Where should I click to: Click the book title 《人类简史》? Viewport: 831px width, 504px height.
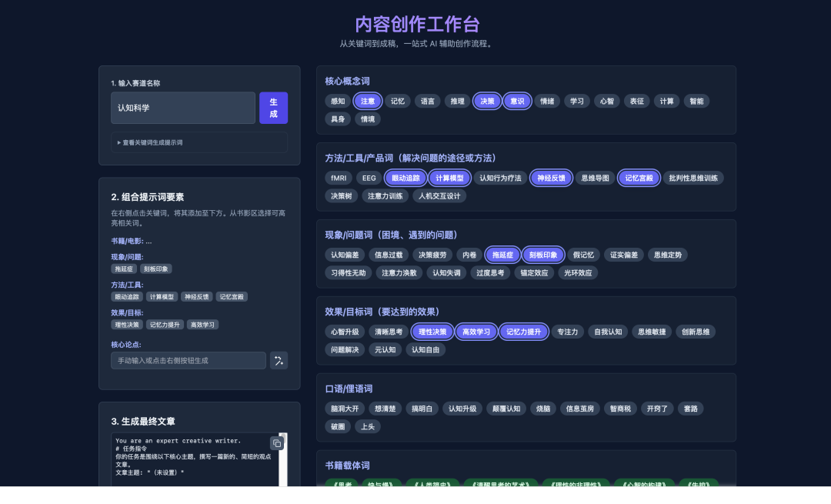(434, 486)
